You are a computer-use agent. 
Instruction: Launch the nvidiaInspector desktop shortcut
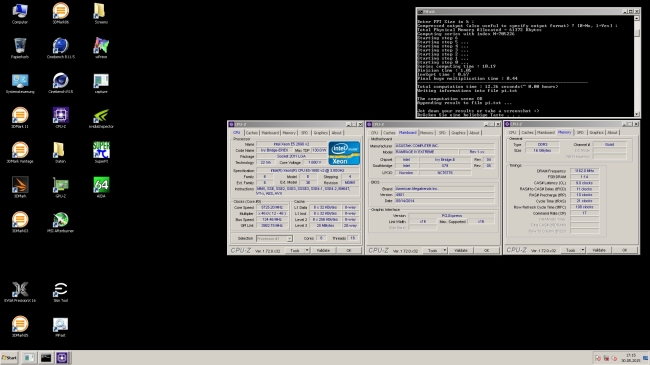(101, 117)
